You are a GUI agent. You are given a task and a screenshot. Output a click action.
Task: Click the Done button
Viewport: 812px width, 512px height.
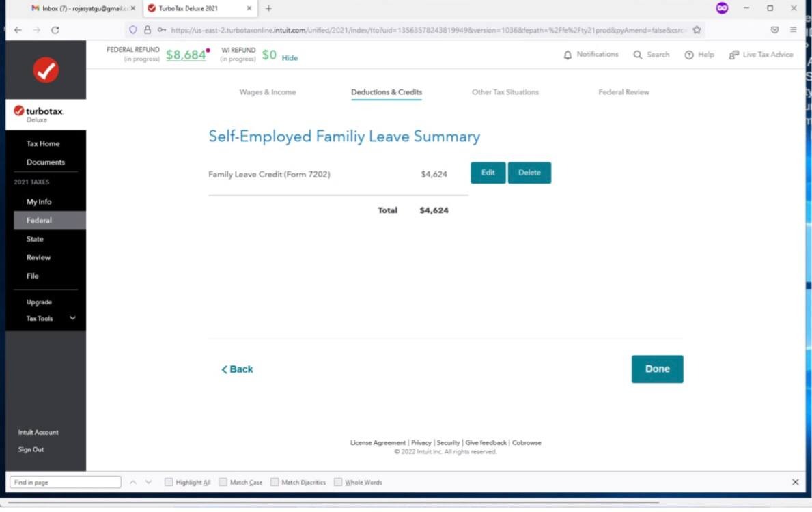click(x=657, y=369)
